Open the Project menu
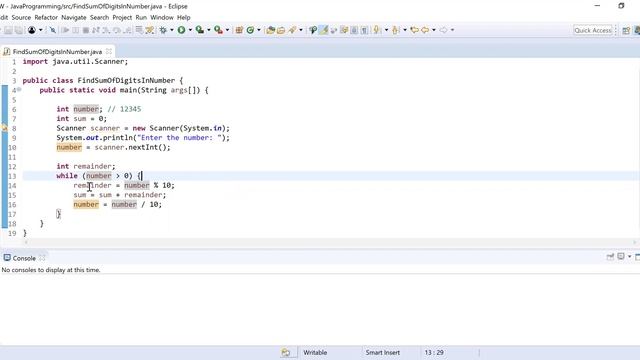 (x=122, y=18)
